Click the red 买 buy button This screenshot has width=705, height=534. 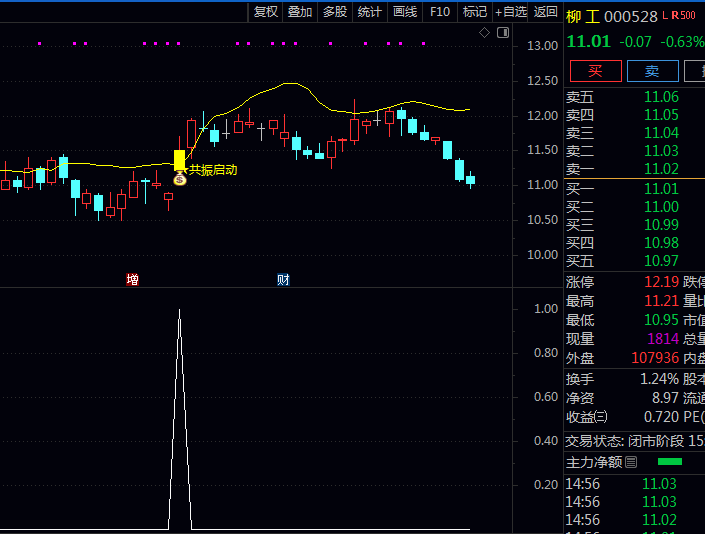coord(596,71)
